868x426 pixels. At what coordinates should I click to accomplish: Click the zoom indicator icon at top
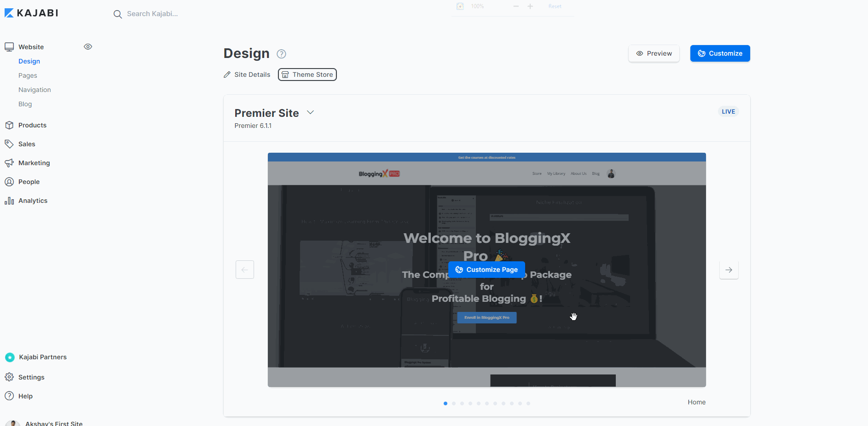460,6
